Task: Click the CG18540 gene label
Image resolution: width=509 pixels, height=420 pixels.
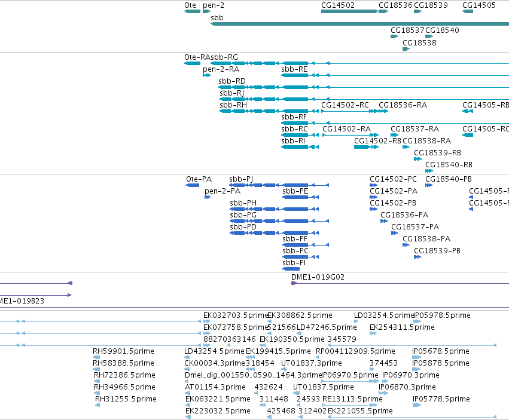Action: [x=442, y=30]
